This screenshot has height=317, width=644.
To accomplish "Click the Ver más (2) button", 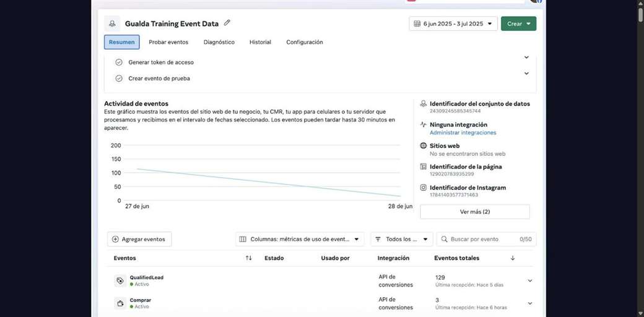I will (x=475, y=212).
